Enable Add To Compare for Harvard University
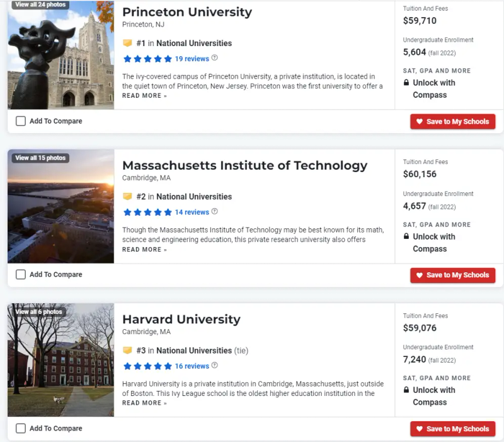The height and width of the screenshot is (442, 504). tap(21, 428)
